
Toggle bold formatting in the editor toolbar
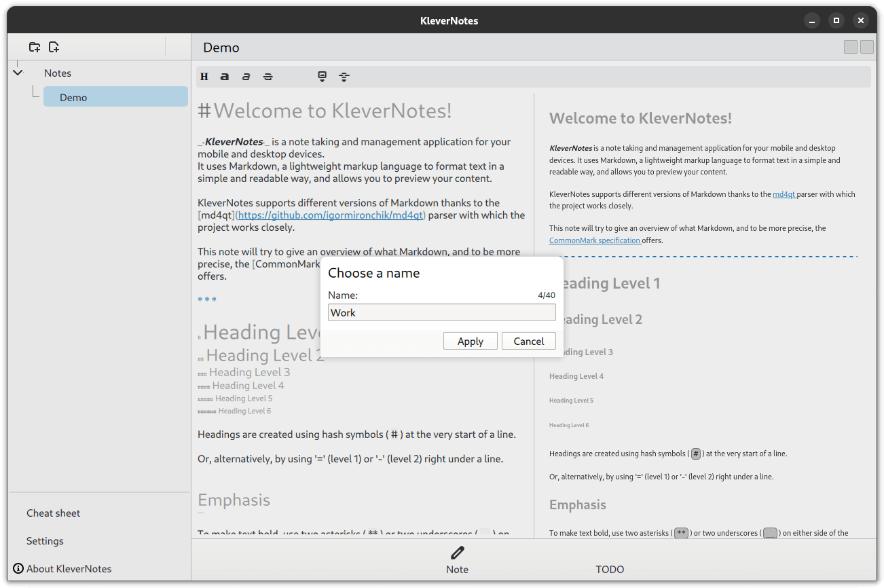[x=225, y=77]
